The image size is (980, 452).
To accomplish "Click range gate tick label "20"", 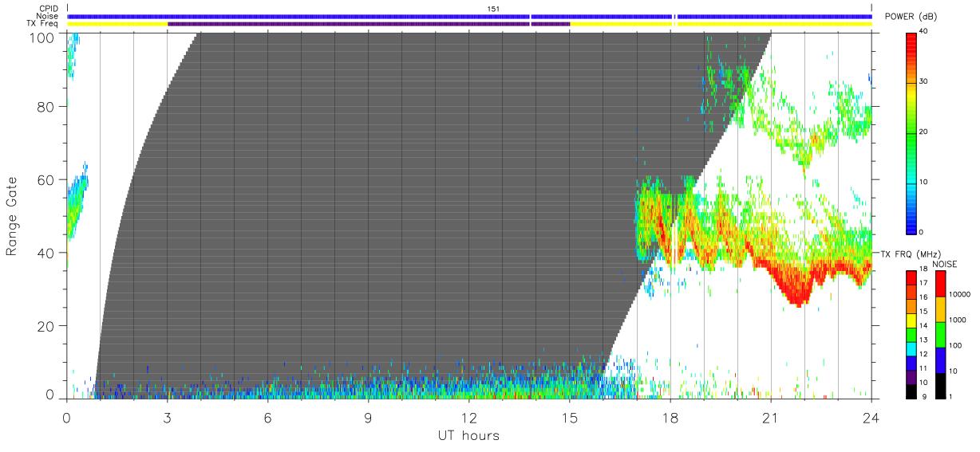I will tap(47, 326).
